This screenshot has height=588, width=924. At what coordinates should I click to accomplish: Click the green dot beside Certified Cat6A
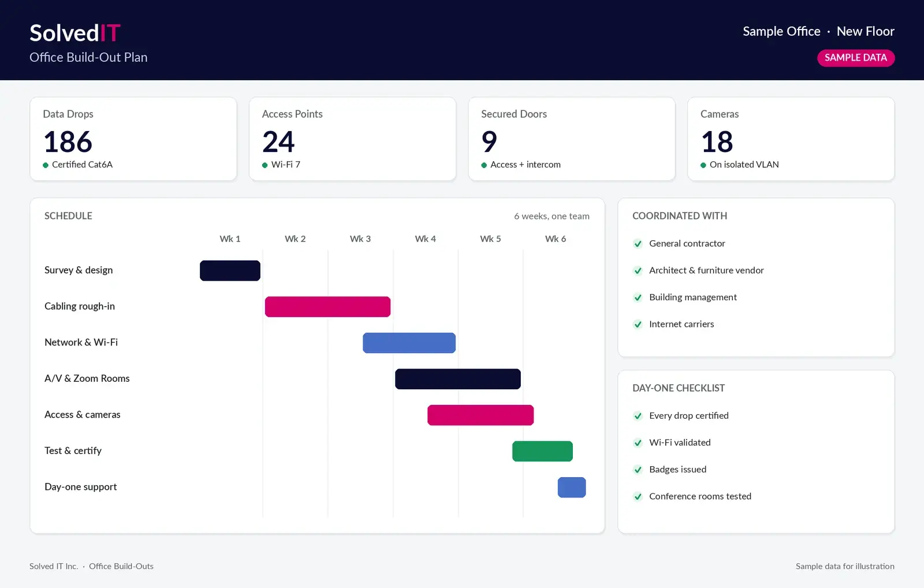pos(46,165)
